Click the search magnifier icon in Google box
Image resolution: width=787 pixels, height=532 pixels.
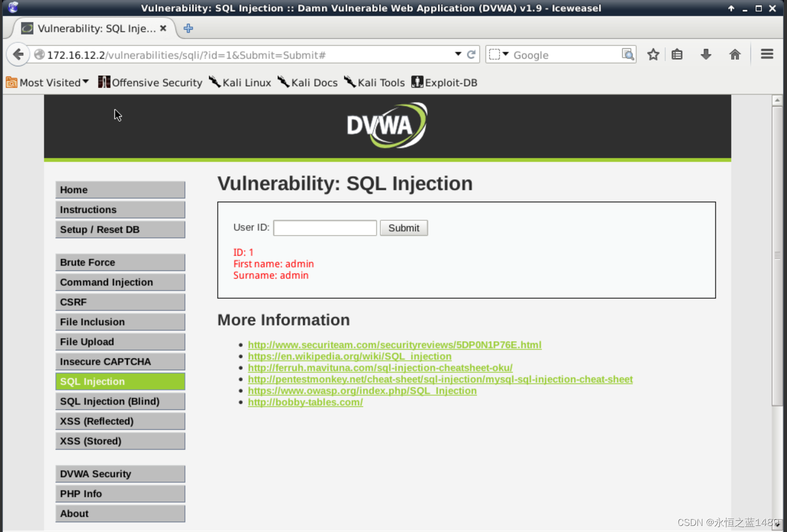[x=628, y=54]
